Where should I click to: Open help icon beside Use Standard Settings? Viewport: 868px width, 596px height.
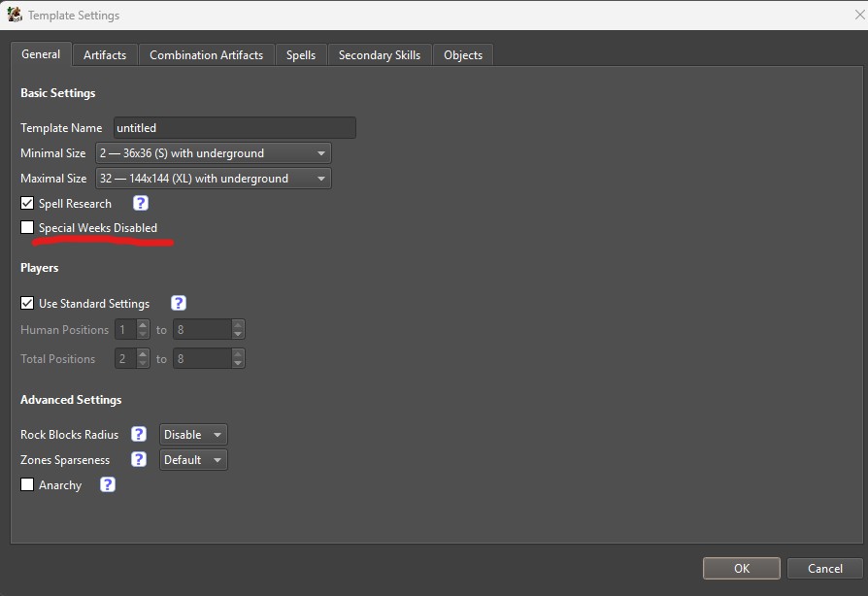(179, 303)
